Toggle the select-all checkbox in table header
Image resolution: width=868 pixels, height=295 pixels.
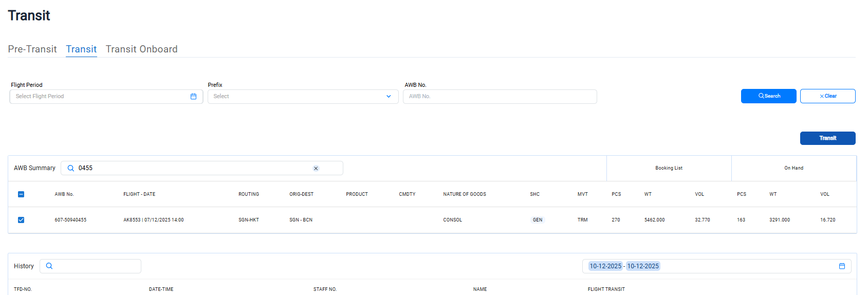tap(21, 194)
